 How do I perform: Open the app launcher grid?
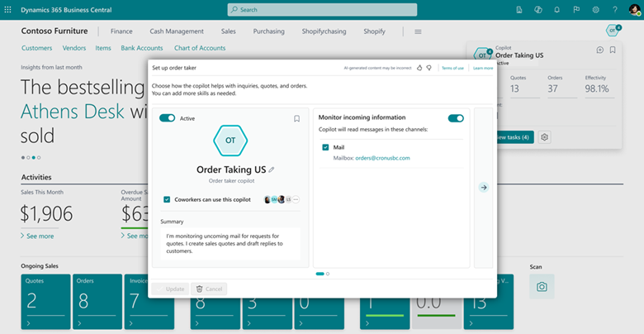[x=7, y=9]
